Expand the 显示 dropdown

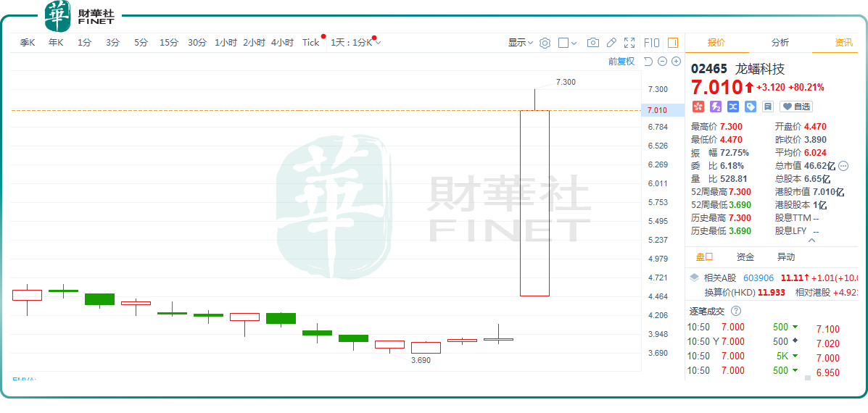click(x=521, y=43)
